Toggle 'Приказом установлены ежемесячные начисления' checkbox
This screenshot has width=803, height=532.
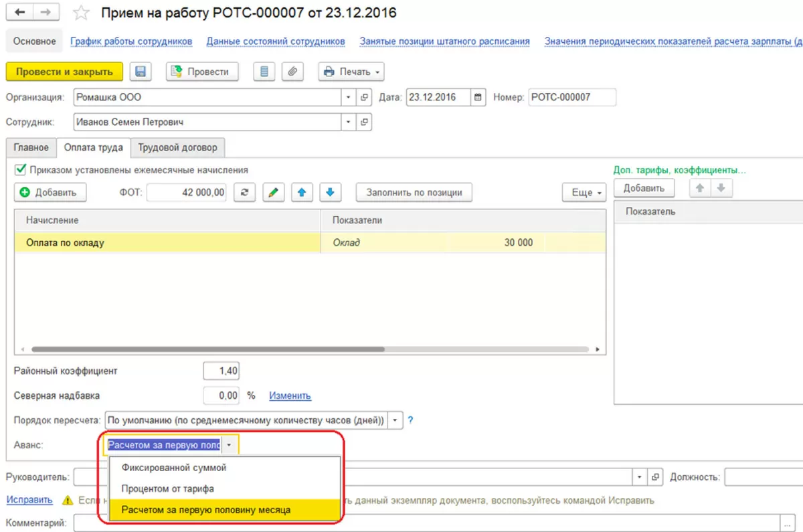(x=20, y=170)
